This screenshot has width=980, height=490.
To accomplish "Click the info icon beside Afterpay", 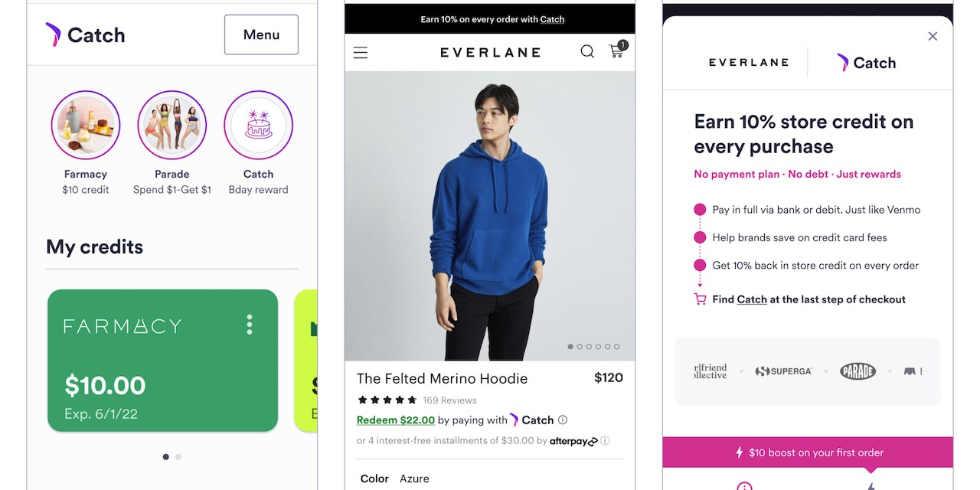I will pos(605,441).
